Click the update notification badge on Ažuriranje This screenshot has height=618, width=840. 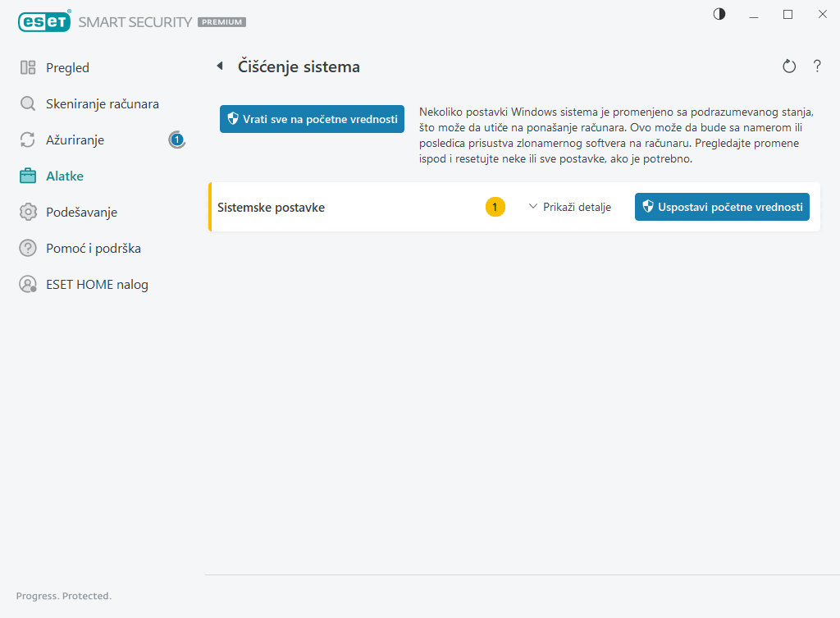176,140
